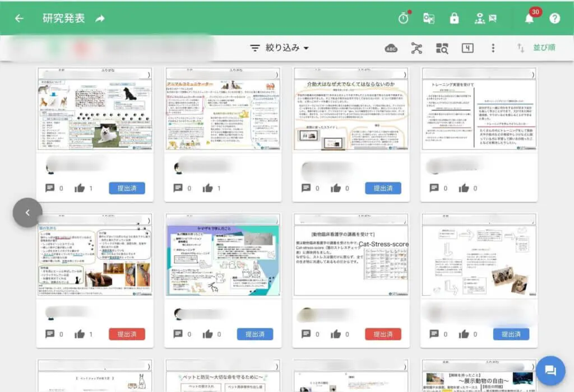The image size is (574, 392).
Task: Open the トレーニング実習を受けて card thumbnail
Action: pos(479,109)
